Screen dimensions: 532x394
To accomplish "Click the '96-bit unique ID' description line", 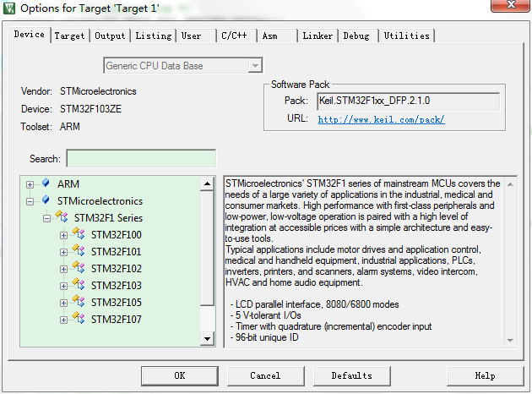I will (x=264, y=337).
